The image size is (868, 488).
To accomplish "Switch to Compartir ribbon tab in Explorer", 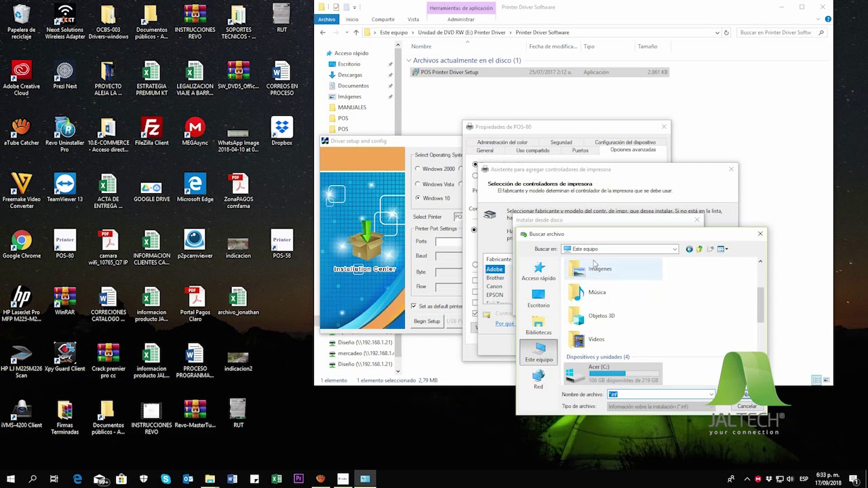I will click(x=383, y=20).
